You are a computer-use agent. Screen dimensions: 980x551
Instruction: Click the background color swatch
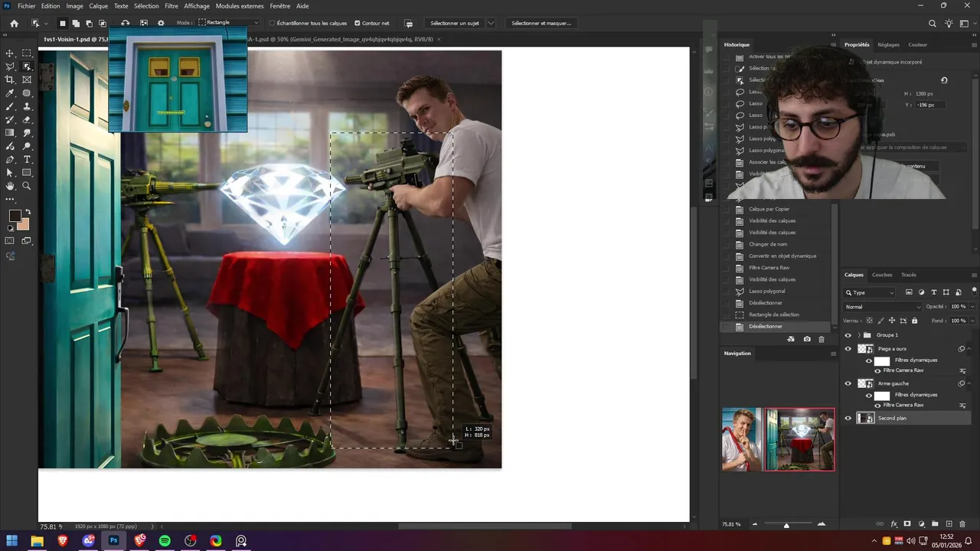point(25,226)
